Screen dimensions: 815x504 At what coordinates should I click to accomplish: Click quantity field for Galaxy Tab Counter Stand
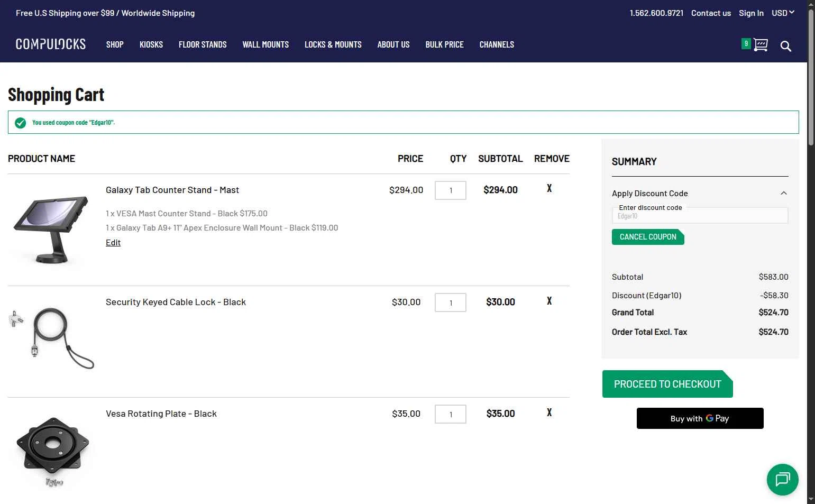(x=451, y=190)
